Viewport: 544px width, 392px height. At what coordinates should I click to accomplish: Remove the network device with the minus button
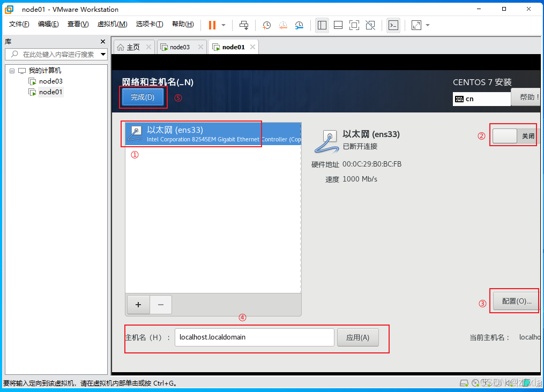coord(161,305)
